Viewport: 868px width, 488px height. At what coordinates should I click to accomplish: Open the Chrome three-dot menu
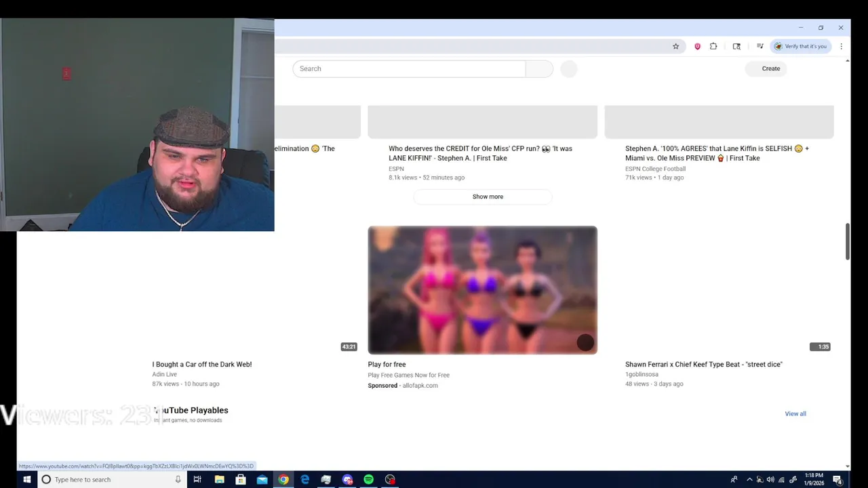coord(841,46)
